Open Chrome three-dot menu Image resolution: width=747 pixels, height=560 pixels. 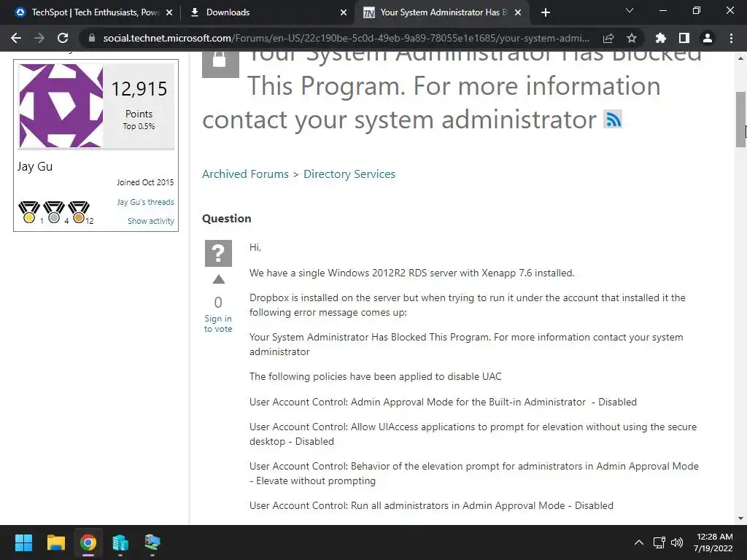(x=731, y=38)
